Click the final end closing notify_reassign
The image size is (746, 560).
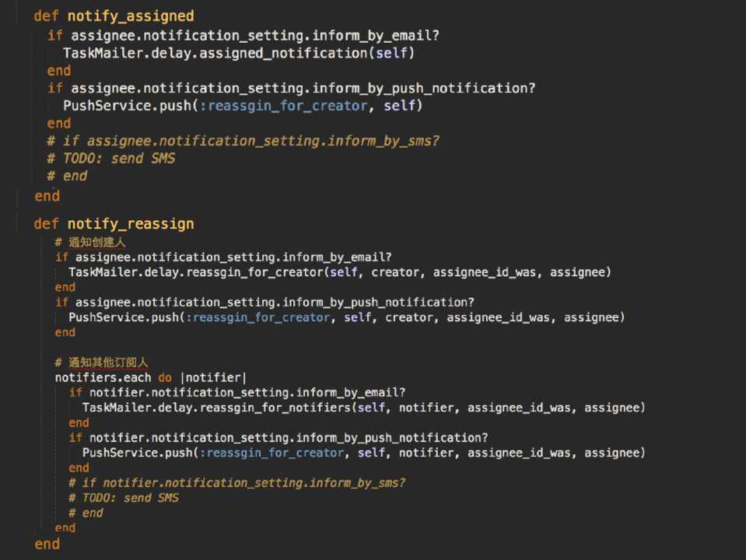click(x=47, y=544)
